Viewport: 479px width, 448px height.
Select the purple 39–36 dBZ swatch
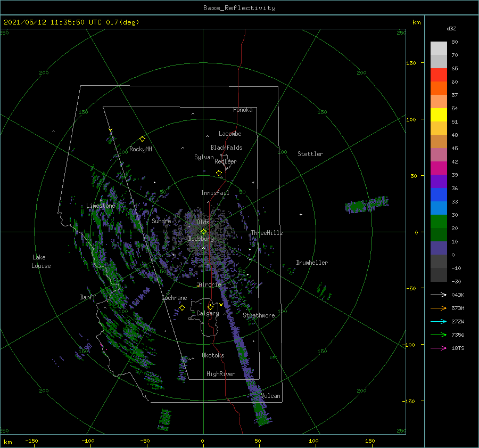click(439, 182)
